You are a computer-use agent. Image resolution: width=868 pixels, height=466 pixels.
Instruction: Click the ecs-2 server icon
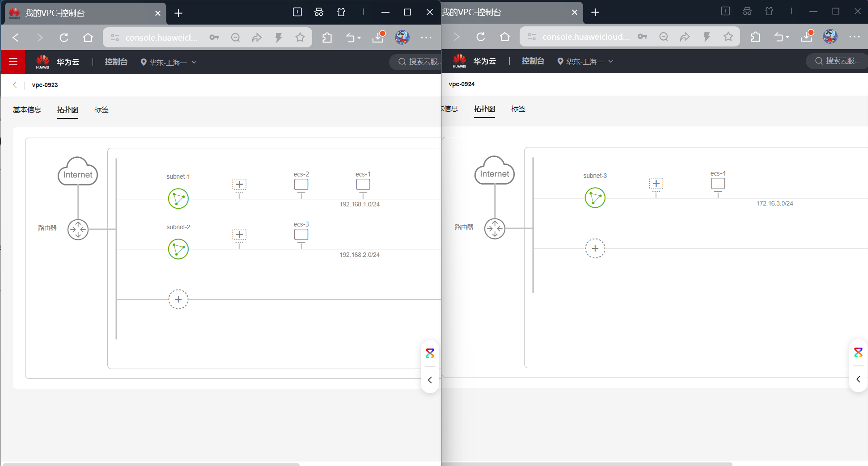301,185
